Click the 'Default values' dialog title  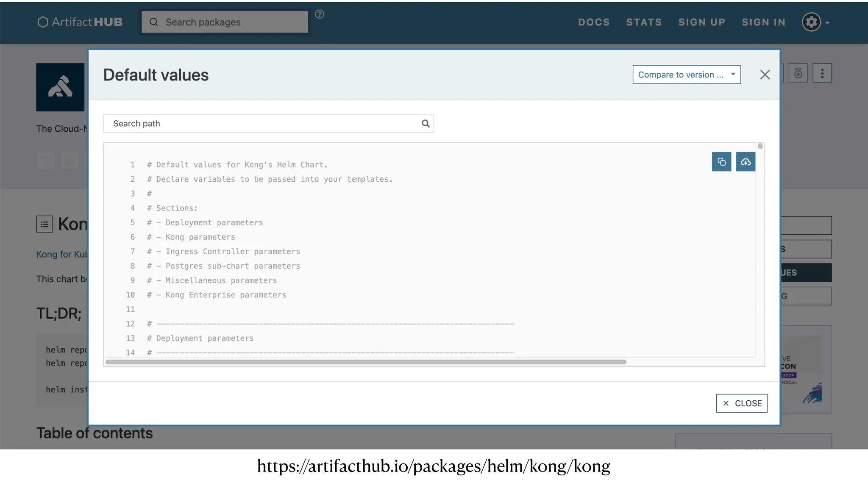coord(156,75)
